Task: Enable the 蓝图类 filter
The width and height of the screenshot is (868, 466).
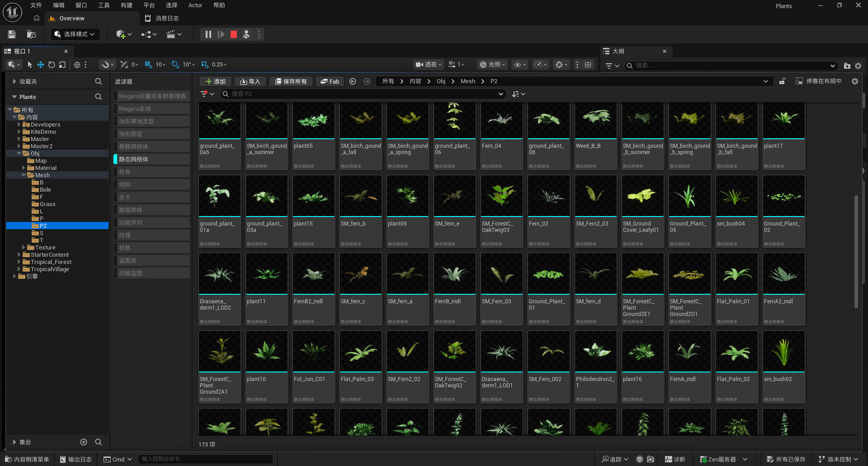Action: (x=151, y=260)
